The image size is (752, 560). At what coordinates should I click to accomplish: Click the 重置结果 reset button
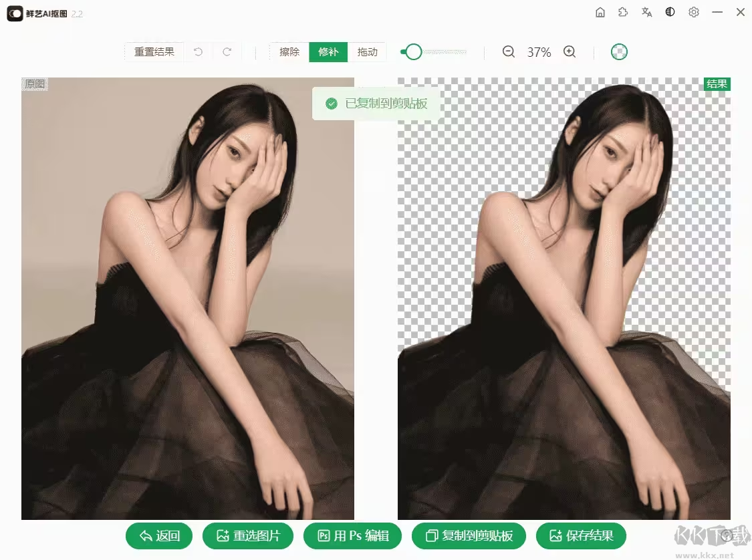(x=154, y=51)
